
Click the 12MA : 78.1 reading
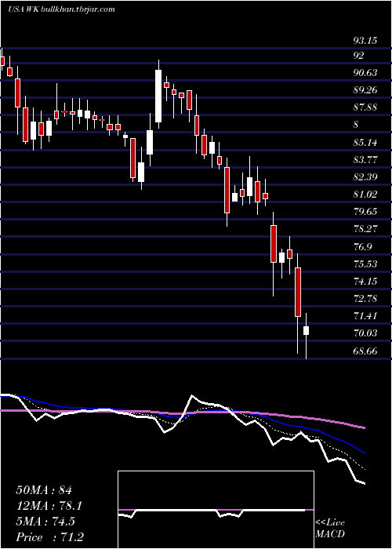click(x=49, y=506)
